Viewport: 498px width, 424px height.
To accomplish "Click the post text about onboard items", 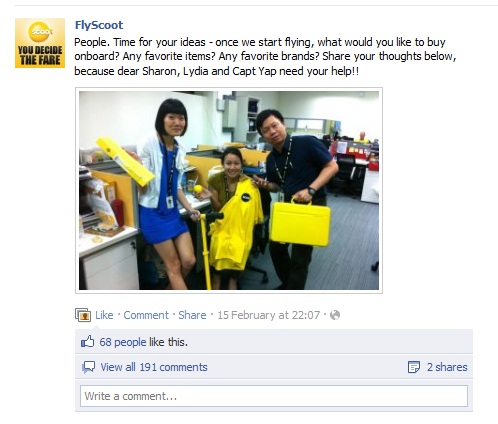I will 265,56.
